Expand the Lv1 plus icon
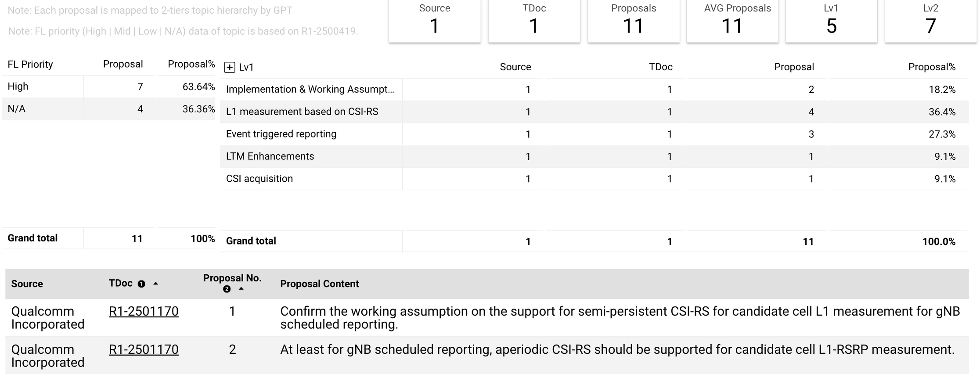Screen dimensions: 980x374 (229, 67)
